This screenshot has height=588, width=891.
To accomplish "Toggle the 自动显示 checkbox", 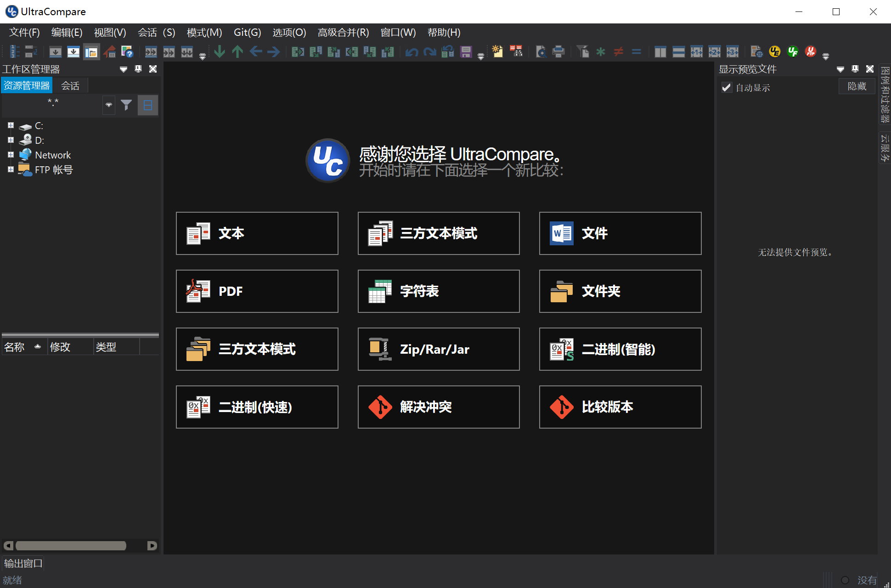I will pyautogui.click(x=727, y=87).
